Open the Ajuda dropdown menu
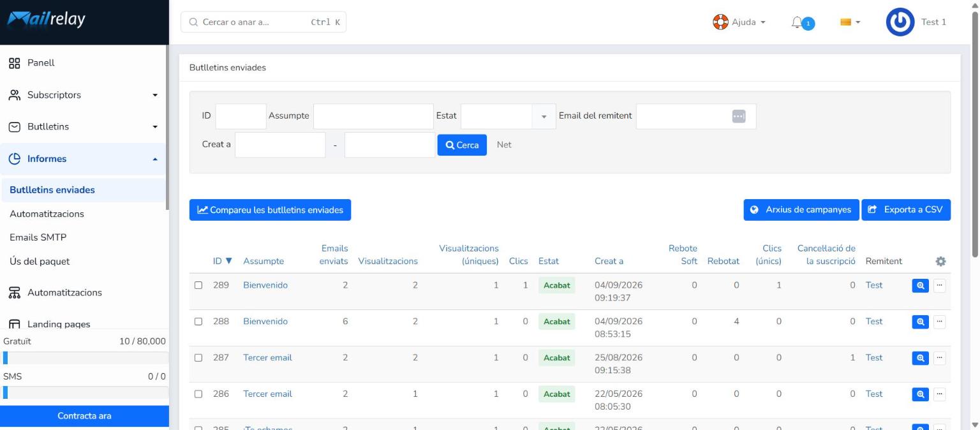 click(739, 22)
